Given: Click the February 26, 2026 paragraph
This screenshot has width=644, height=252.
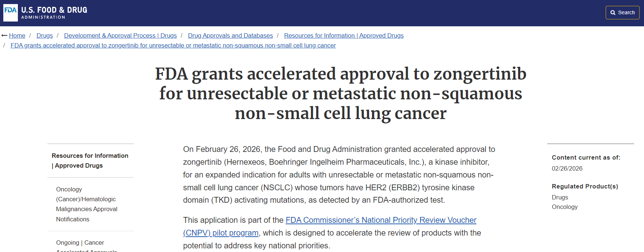Looking at the screenshot, I should tap(339, 175).
